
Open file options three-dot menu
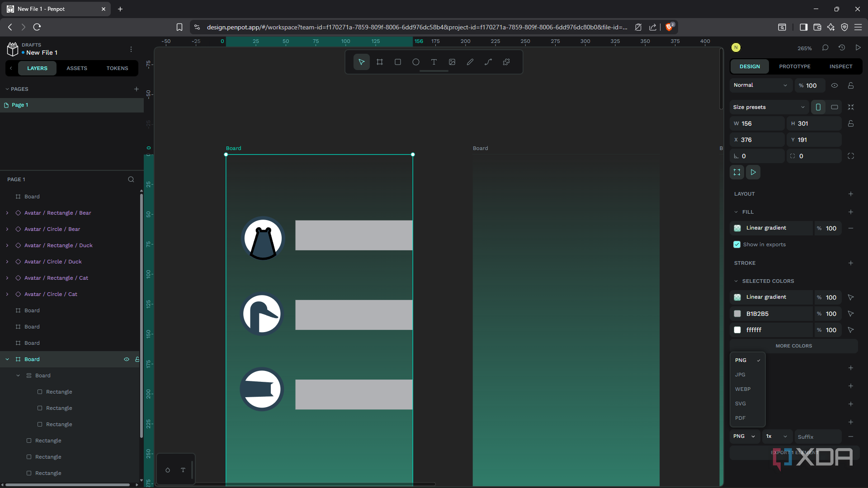(131, 49)
